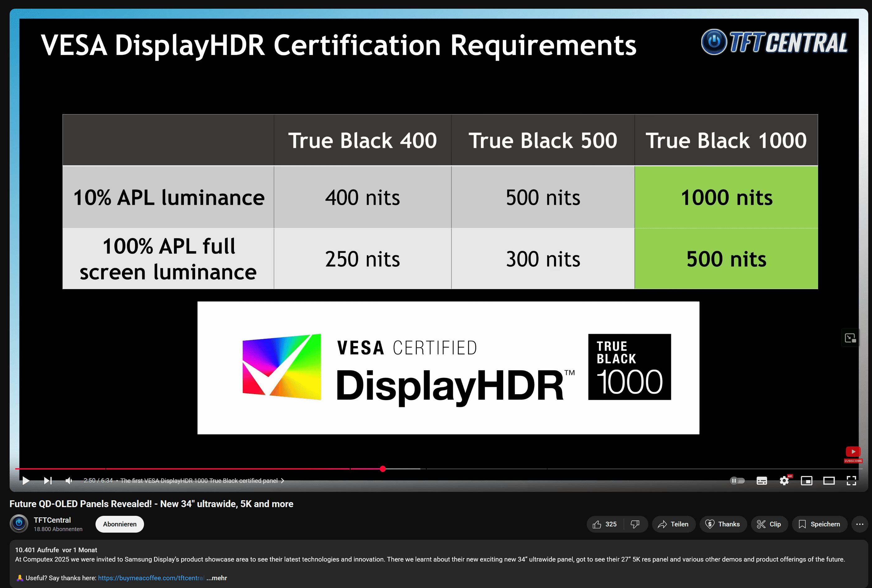Open player settings gear

784,480
